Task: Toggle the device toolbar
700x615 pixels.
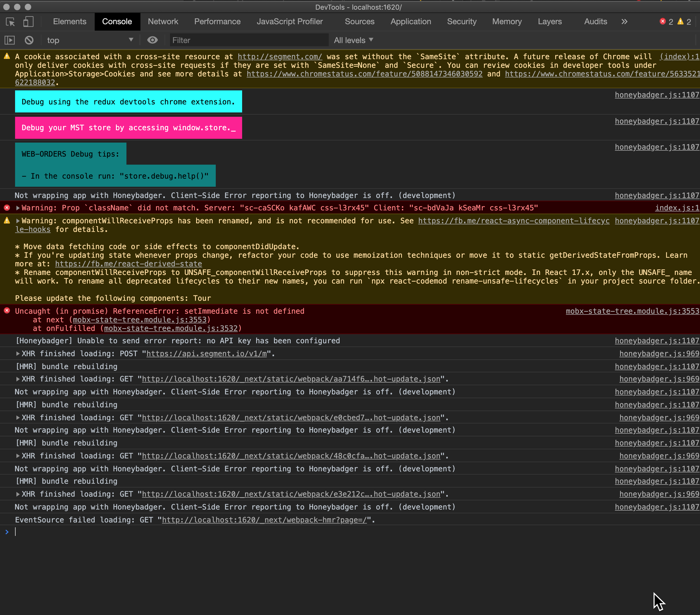Action: tap(28, 22)
